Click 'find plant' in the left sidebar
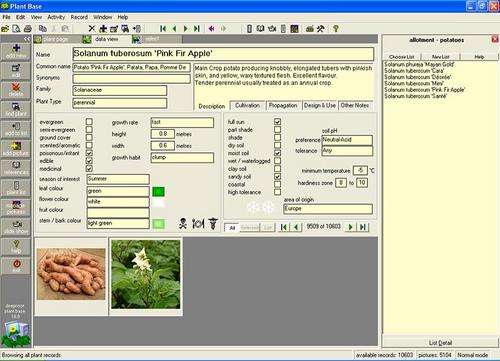This screenshot has height=361, width=500. pyautogui.click(x=16, y=110)
